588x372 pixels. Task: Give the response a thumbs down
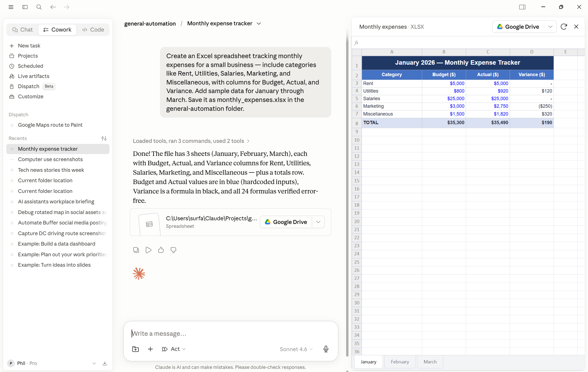click(174, 250)
